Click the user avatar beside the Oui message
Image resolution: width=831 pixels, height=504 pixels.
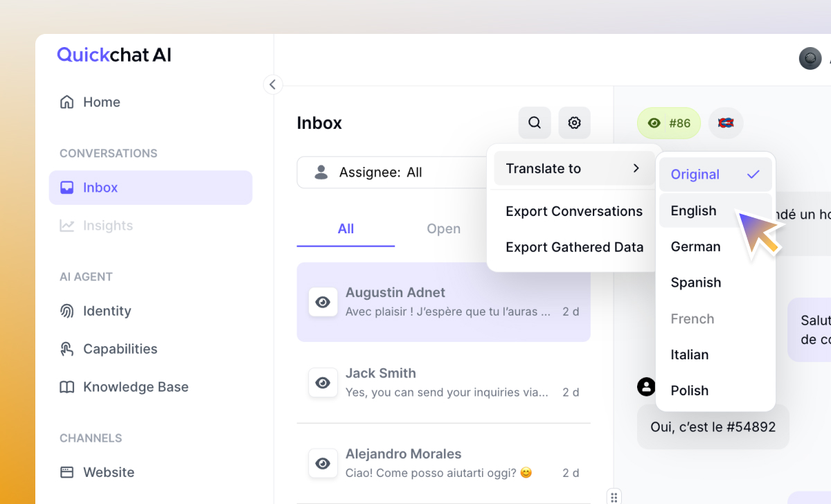click(646, 387)
